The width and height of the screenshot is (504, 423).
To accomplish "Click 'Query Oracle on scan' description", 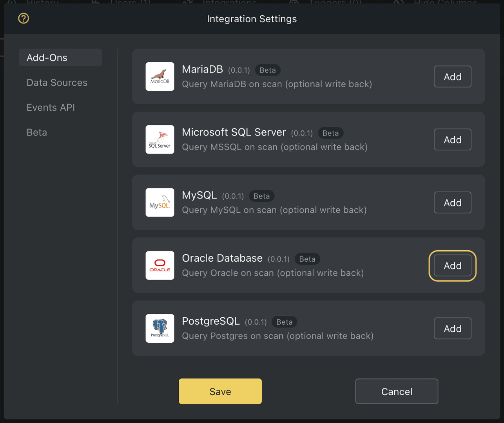I will (x=273, y=273).
